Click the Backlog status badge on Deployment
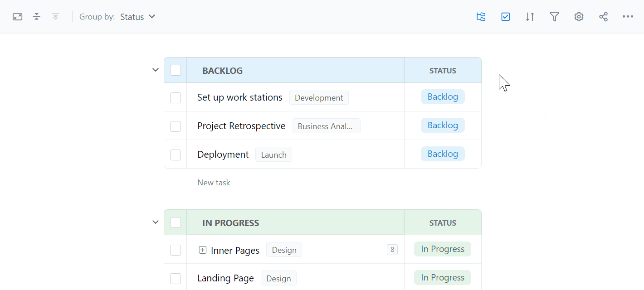This screenshot has width=644, height=290. pyautogui.click(x=443, y=154)
